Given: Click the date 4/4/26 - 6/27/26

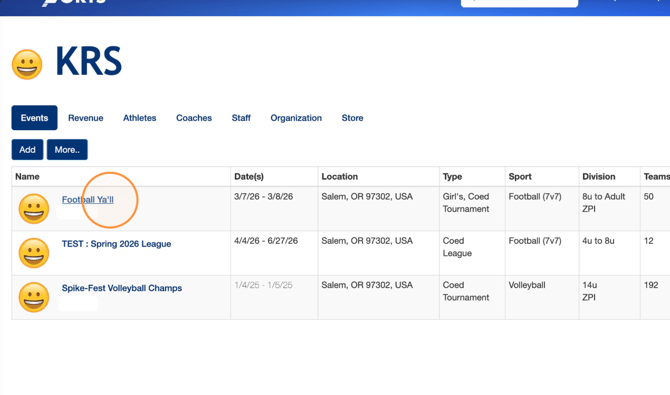Looking at the screenshot, I should [x=266, y=241].
